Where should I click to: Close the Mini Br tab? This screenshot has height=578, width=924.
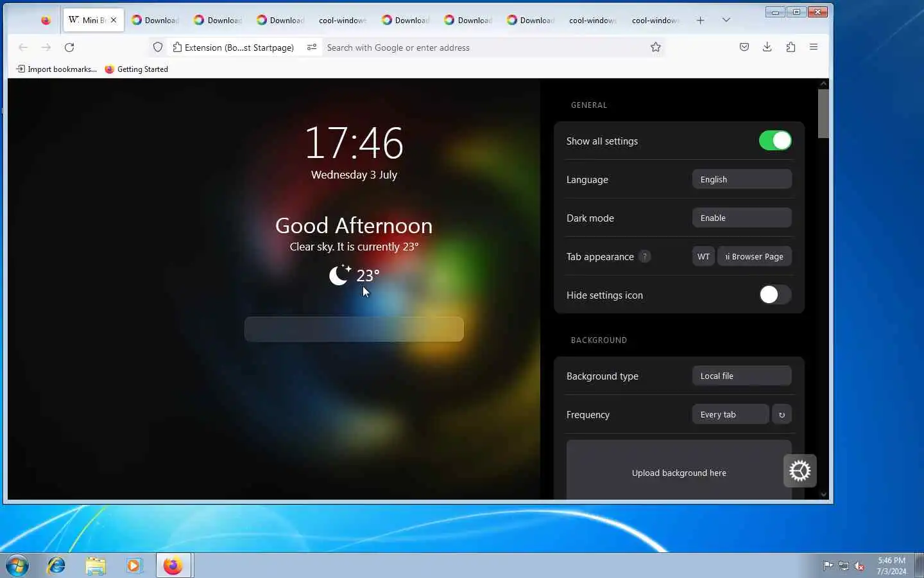click(114, 20)
